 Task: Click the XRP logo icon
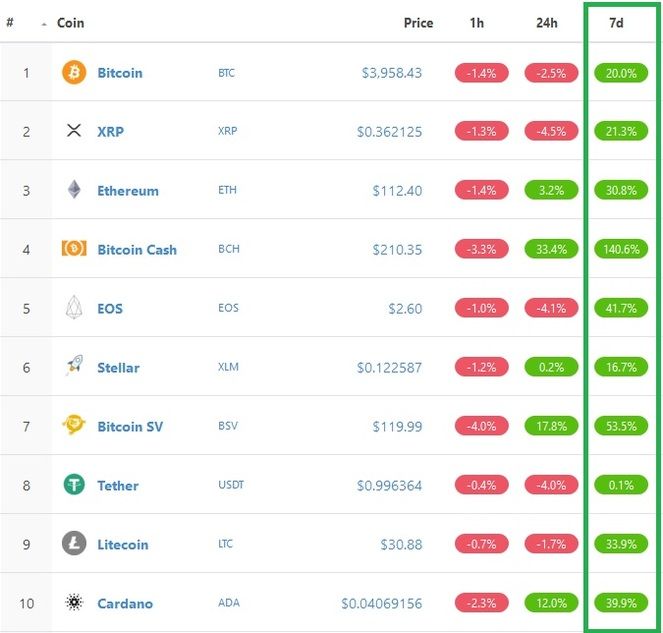[x=74, y=131]
